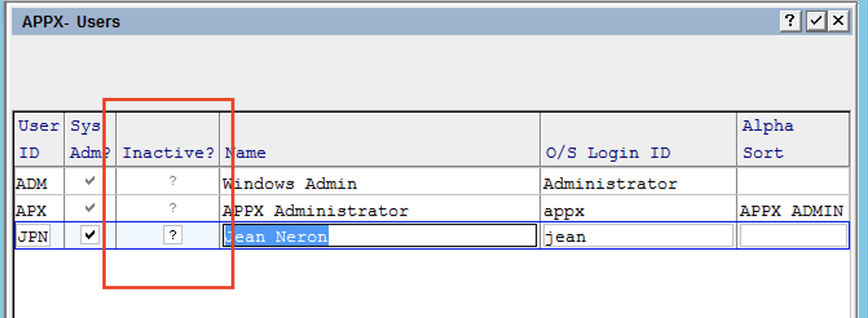Viewport: 868px width, 318px height.
Task: Click the APPX ADMIN alpha sort cell
Action: point(792,211)
